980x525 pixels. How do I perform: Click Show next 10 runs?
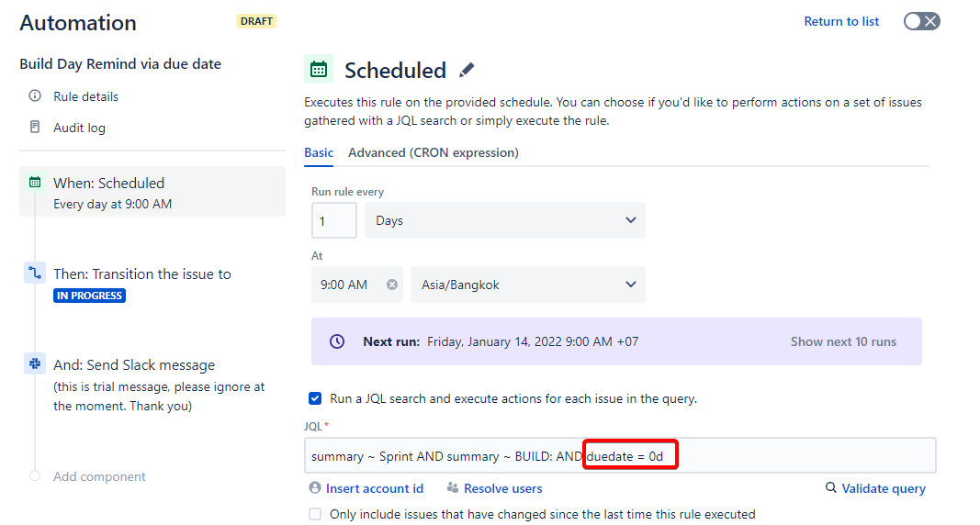843,341
